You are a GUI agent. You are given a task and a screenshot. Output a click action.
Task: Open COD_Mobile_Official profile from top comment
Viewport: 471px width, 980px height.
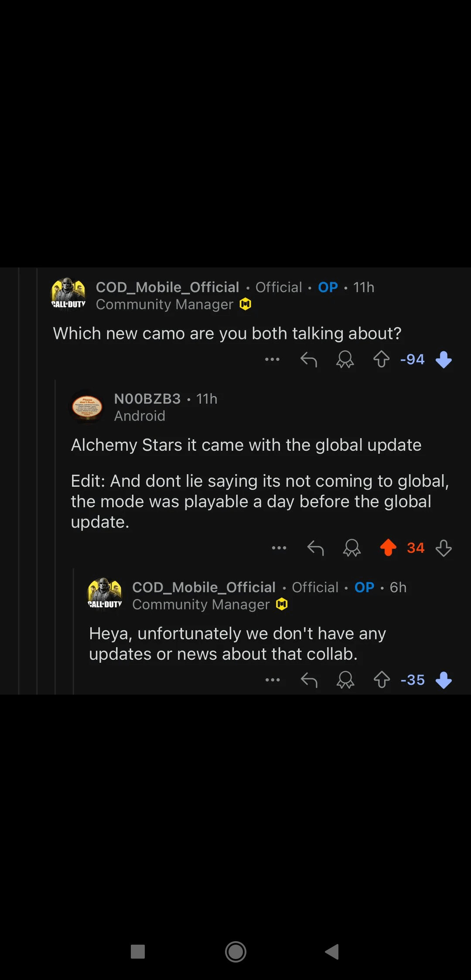click(x=167, y=287)
